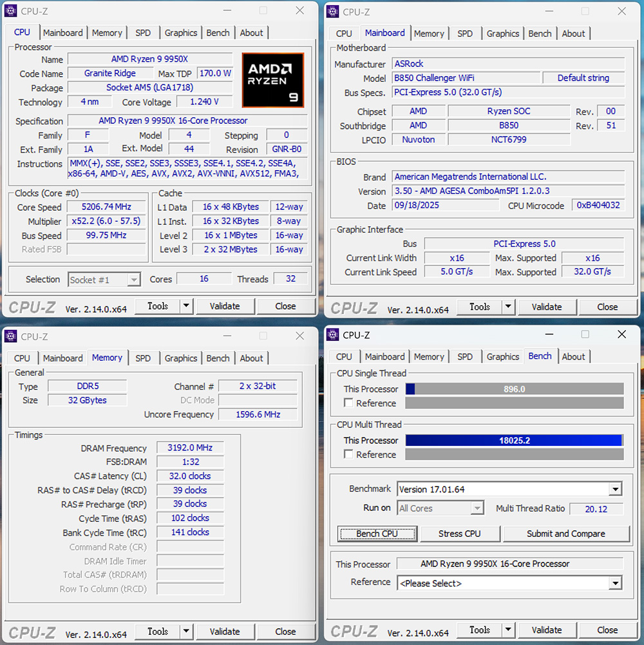The width and height of the screenshot is (644, 645).
Task: Click the Multi Thread score bar showing 18025.2
Action: 514,441
